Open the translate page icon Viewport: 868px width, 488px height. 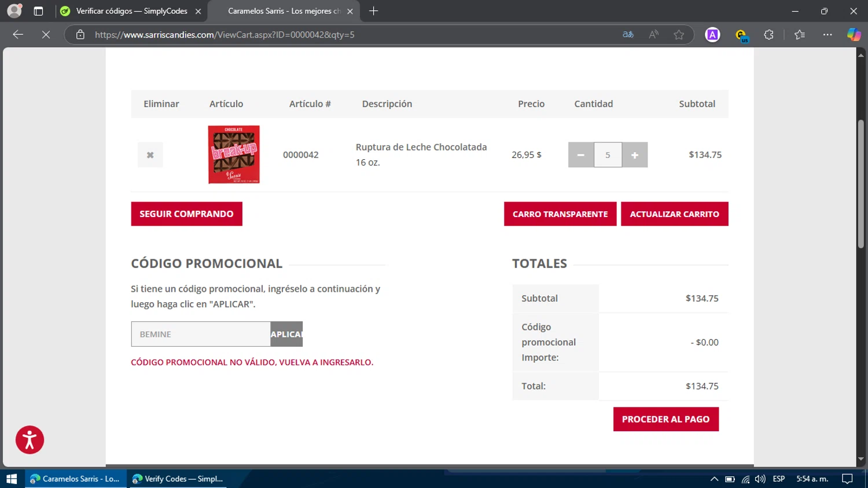point(628,35)
